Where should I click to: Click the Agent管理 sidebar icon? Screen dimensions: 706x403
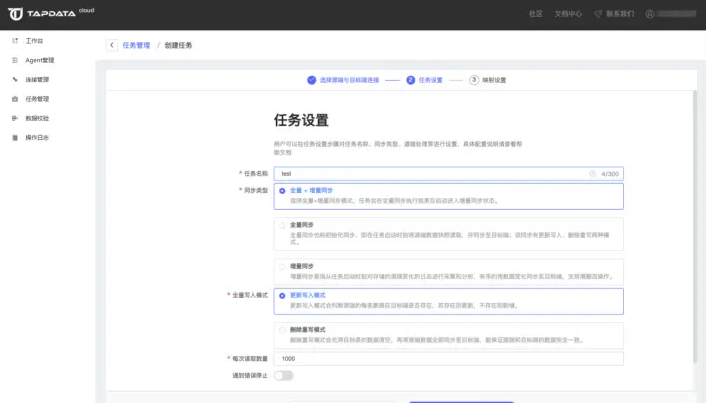[x=15, y=60]
